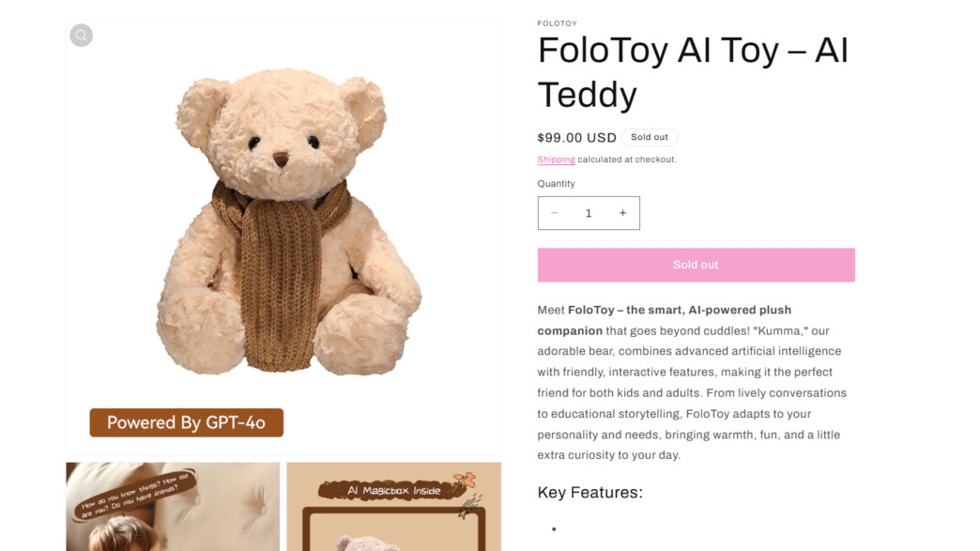Click the FoloToy AI Toy product title
The height and width of the screenshot is (551, 980).
point(693,72)
